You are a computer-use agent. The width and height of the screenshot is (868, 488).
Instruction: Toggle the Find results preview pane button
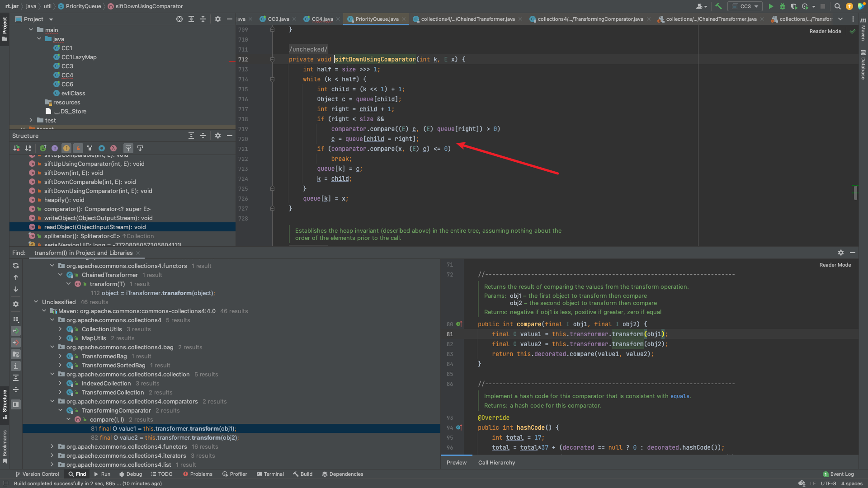click(16, 404)
